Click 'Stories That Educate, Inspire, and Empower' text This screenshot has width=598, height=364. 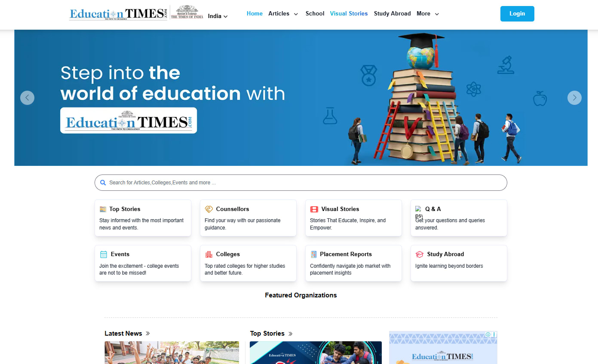pos(348,224)
